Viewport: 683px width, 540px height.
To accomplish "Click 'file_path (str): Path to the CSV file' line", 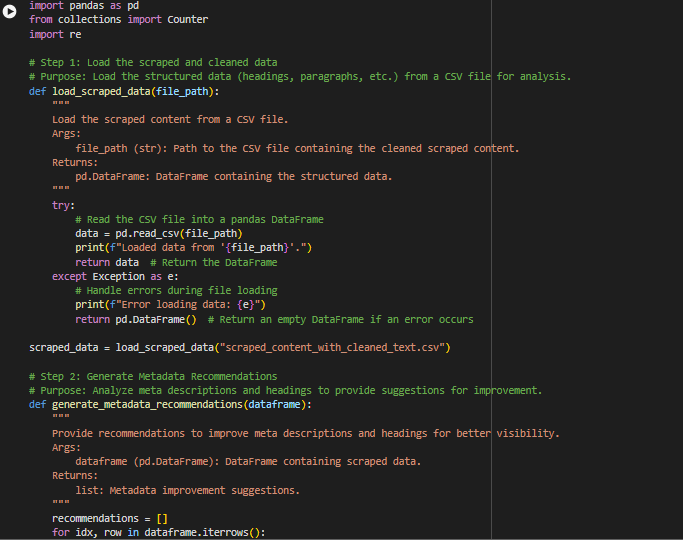I will [x=298, y=148].
